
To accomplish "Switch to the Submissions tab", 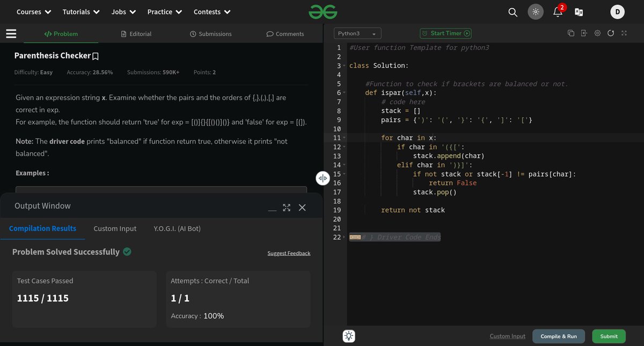I will (x=211, y=34).
